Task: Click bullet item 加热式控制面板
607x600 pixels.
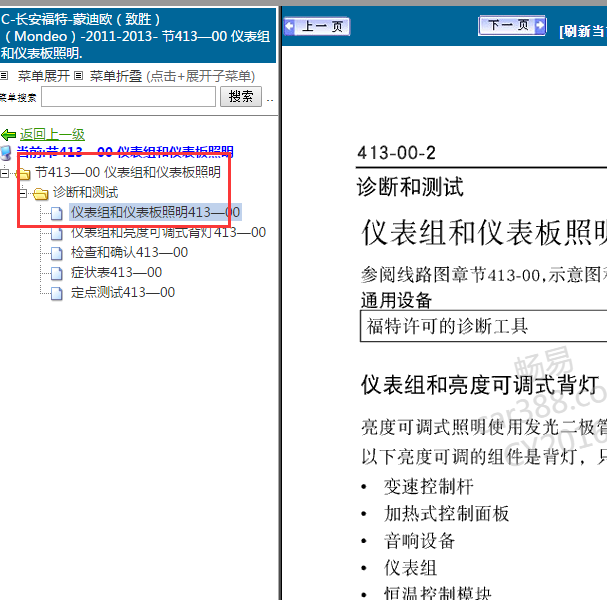Action: pyautogui.click(x=446, y=514)
